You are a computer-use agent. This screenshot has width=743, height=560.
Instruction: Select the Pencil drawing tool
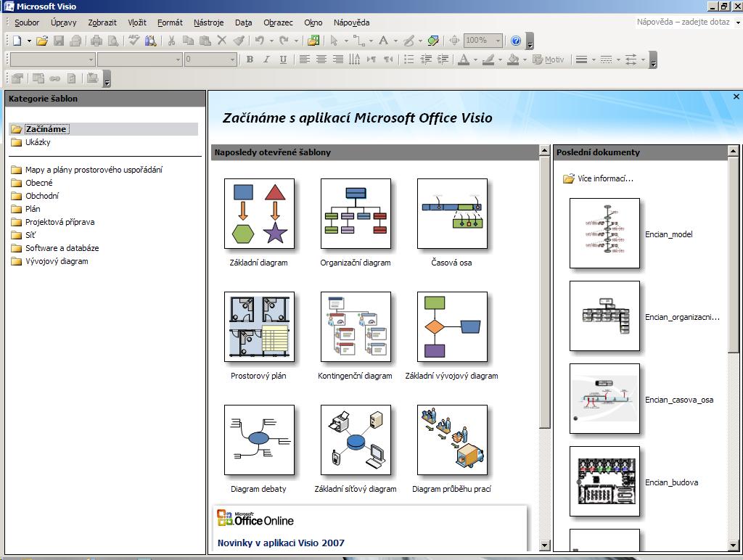click(409, 41)
